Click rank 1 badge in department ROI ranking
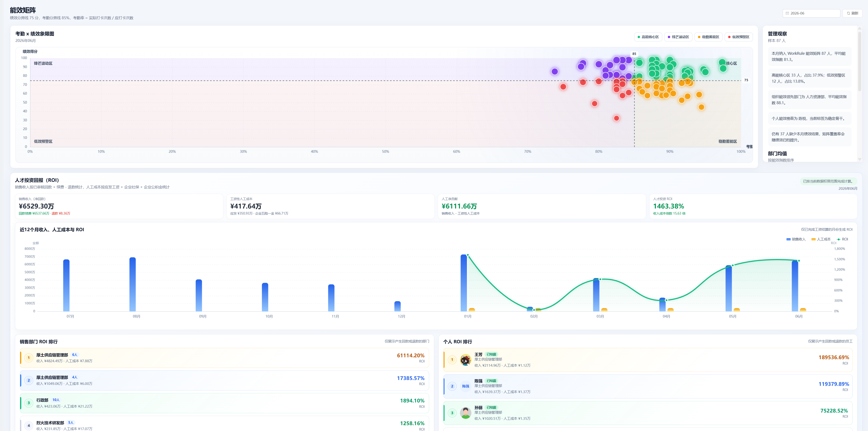Image resolution: width=868 pixels, height=431 pixels. click(29, 358)
